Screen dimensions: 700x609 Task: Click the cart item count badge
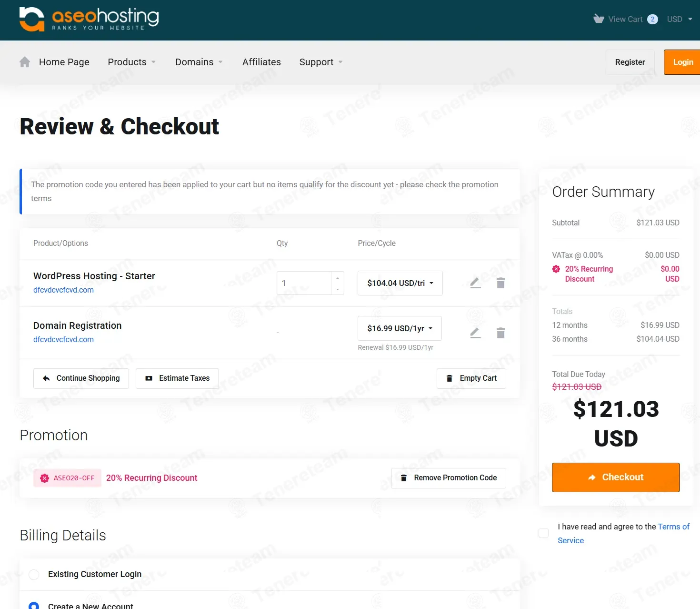652,19
